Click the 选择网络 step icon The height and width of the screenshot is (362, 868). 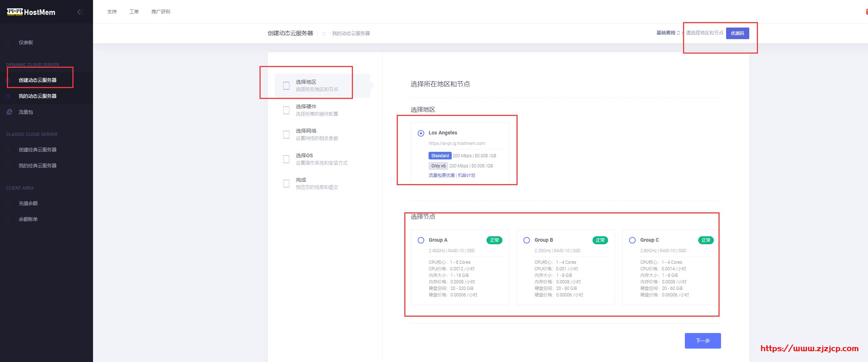tap(286, 135)
